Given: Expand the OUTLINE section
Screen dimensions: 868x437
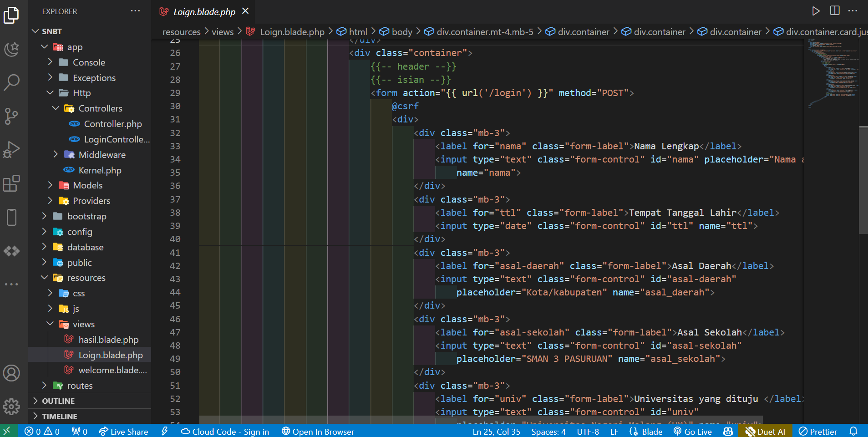Looking at the screenshot, I should tap(90, 401).
